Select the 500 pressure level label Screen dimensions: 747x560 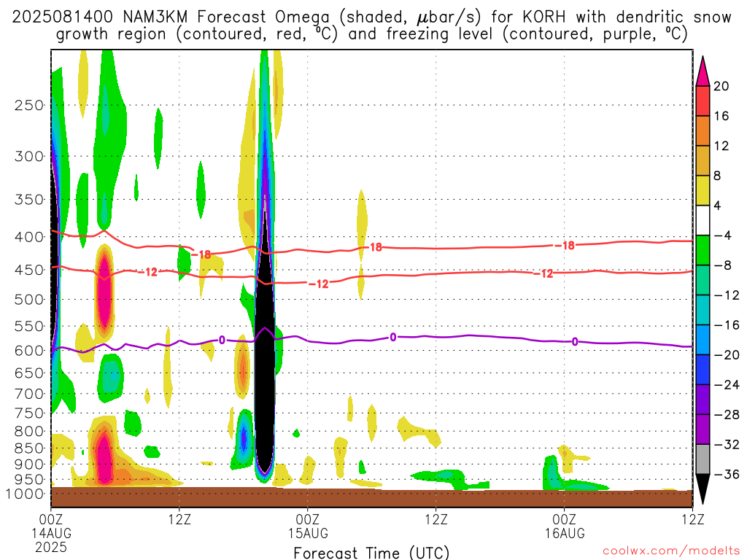[x=29, y=300]
